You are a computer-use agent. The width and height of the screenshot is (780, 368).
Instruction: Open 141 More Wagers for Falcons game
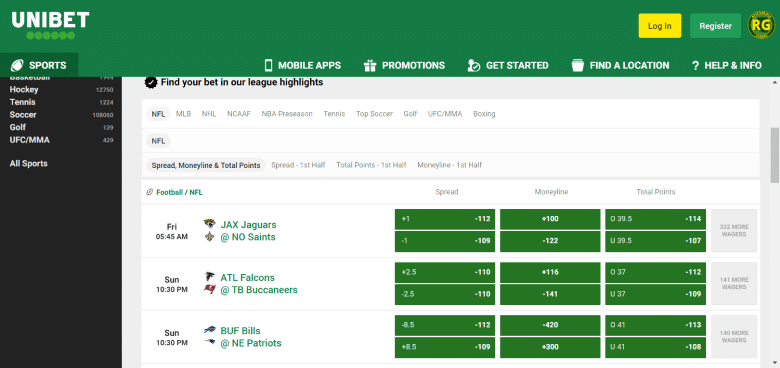(734, 283)
